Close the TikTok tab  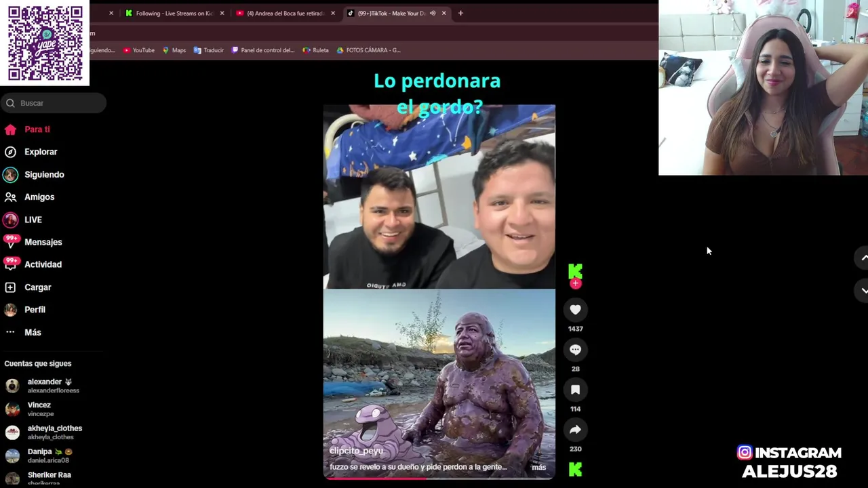(x=444, y=13)
